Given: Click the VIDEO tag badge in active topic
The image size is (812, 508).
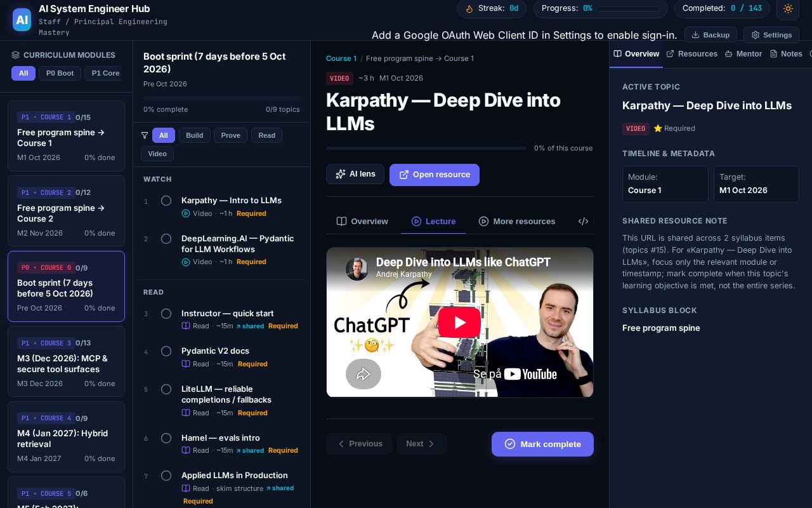Looking at the screenshot, I should pyautogui.click(x=635, y=128).
